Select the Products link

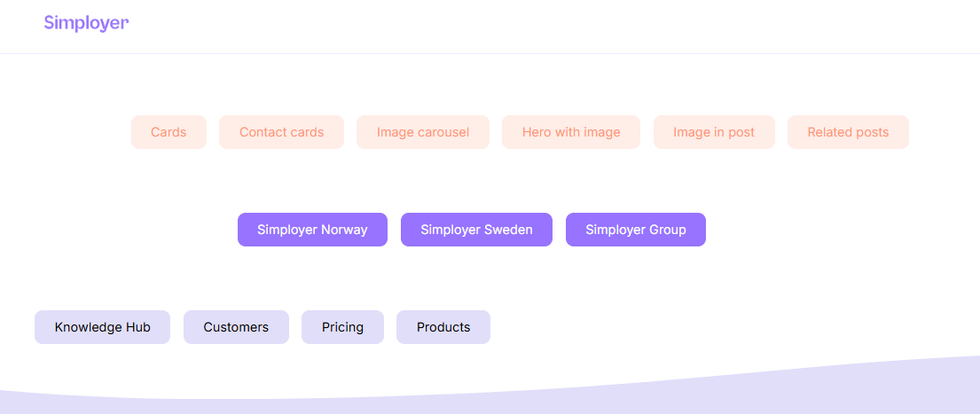[x=443, y=327]
